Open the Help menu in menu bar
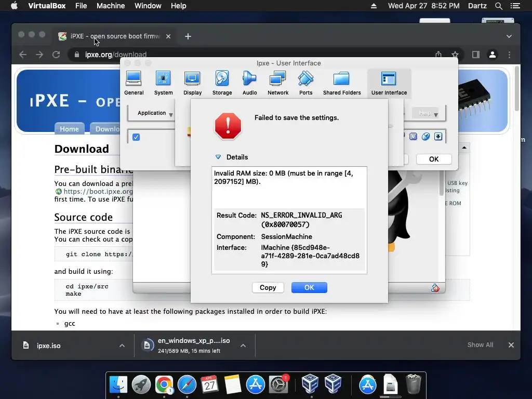 pyautogui.click(x=179, y=6)
